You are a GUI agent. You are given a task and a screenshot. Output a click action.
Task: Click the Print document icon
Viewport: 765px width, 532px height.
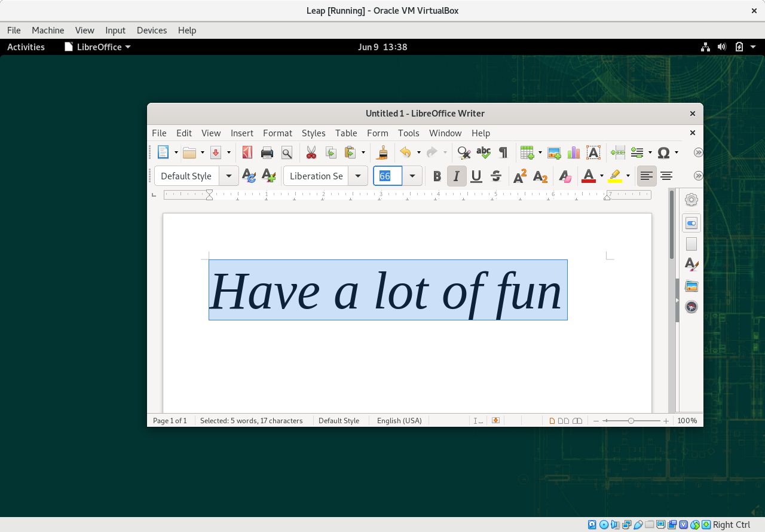tap(267, 153)
